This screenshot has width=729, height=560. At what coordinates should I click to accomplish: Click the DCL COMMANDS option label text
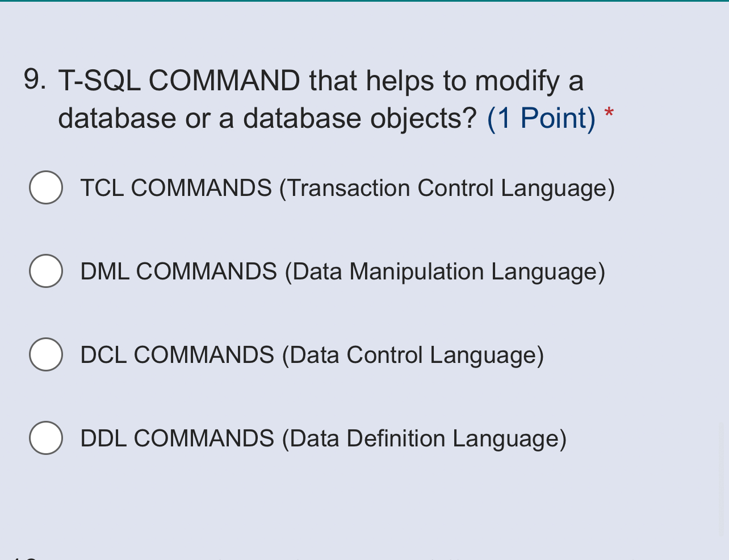tap(312, 355)
